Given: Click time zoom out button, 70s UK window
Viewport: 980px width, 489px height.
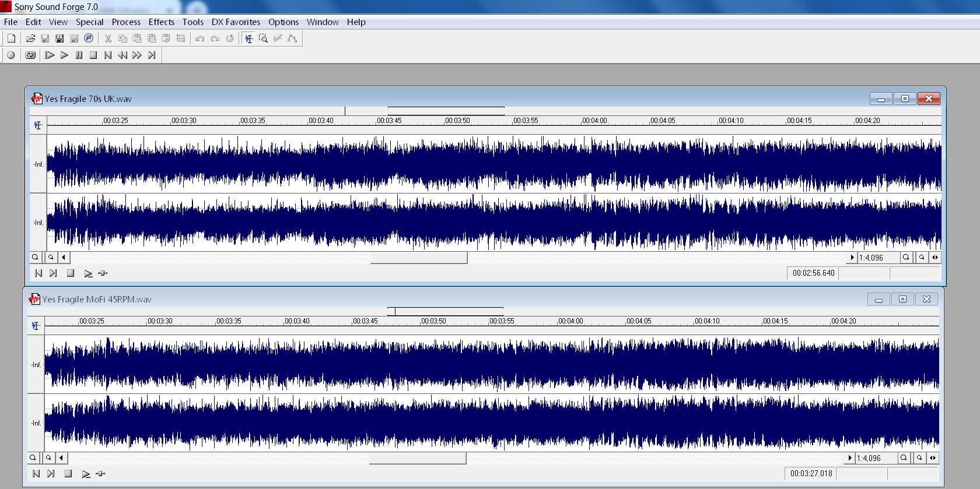Looking at the screenshot, I should pos(922,257).
